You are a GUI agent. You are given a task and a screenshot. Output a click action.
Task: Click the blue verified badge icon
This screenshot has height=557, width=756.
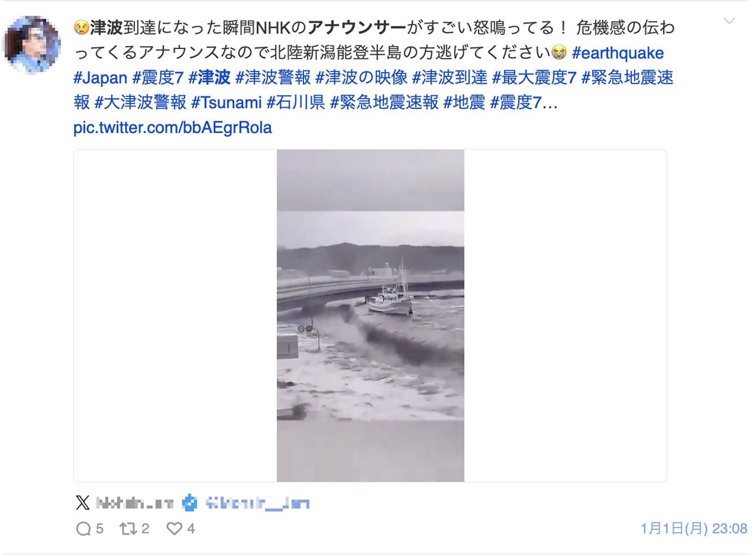(x=190, y=503)
